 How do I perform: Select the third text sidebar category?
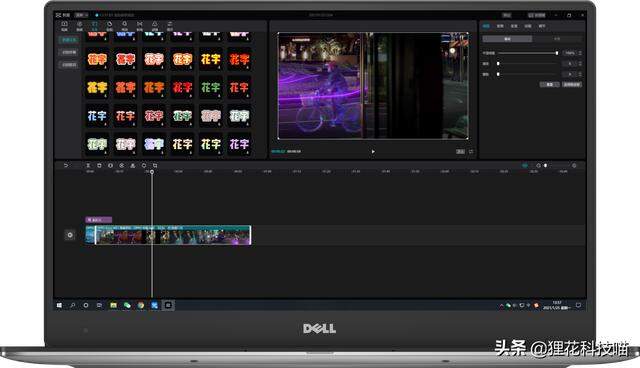[69, 64]
